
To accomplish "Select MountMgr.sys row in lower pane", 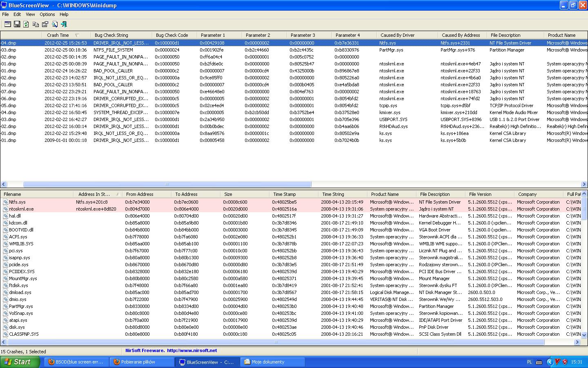I will point(290,278).
